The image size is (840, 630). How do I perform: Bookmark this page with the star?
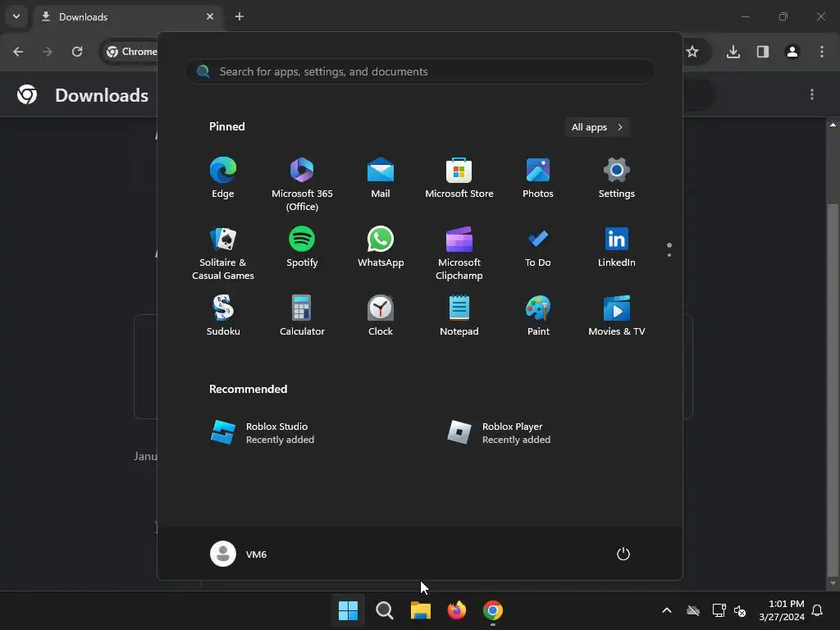tap(692, 52)
